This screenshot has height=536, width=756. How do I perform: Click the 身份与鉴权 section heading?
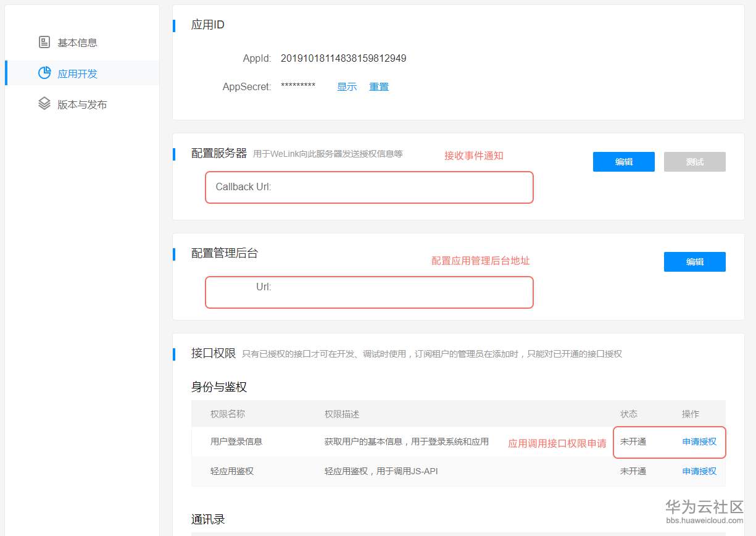(x=219, y=387)
